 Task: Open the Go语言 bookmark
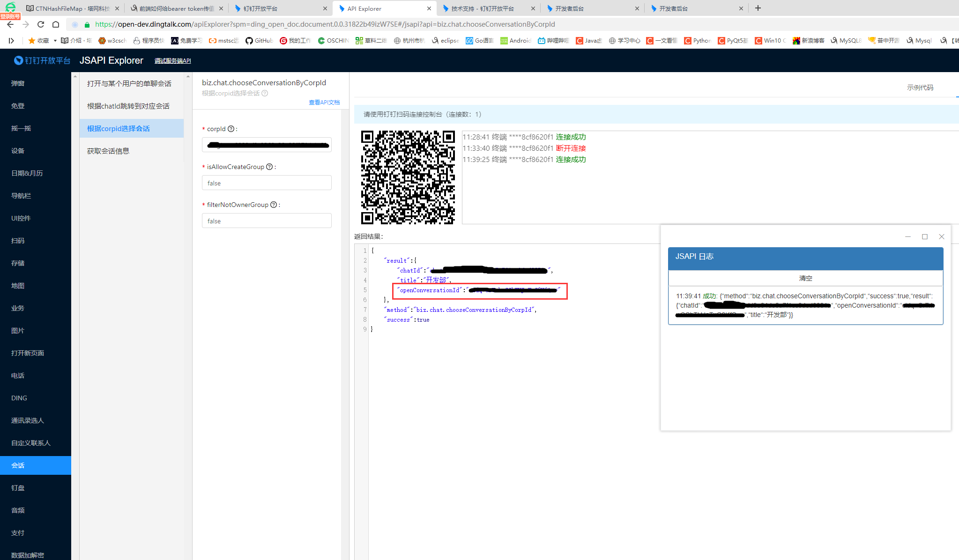(479, 41)
